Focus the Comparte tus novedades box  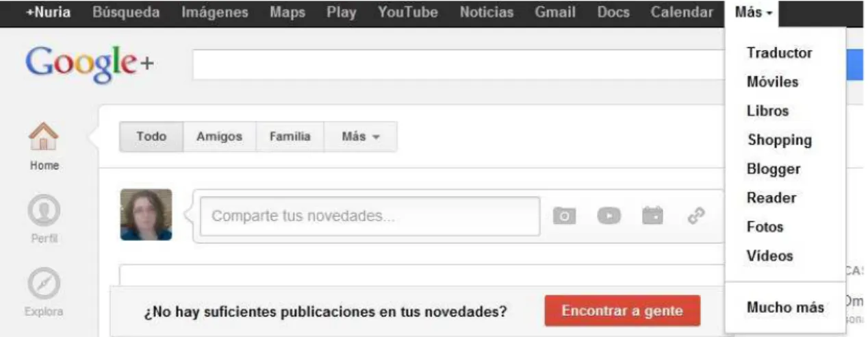(x=370, y=216)
